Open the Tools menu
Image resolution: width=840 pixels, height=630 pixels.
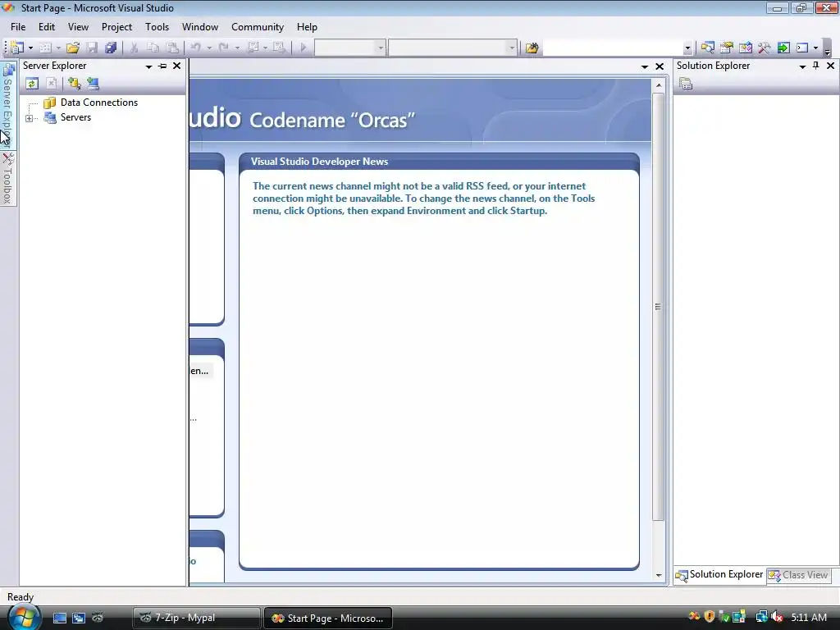pos(157,27)
